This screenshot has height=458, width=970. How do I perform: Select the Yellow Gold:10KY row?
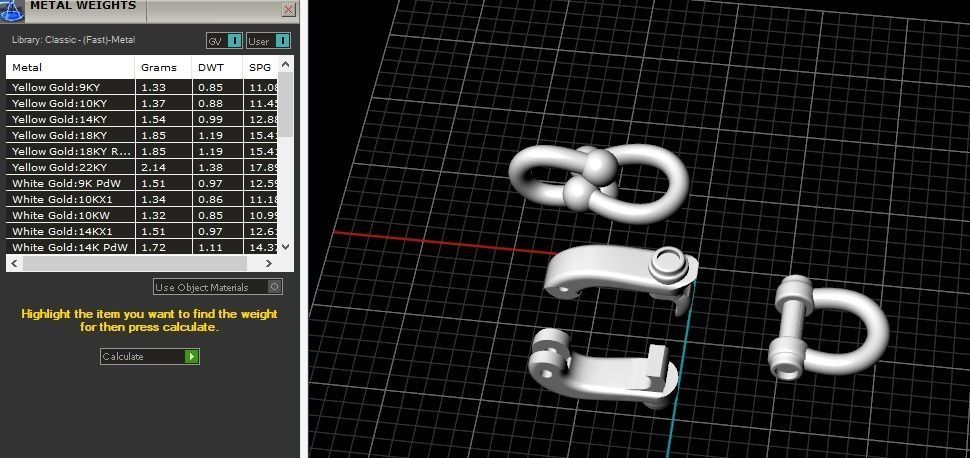(x=142, y=103)
